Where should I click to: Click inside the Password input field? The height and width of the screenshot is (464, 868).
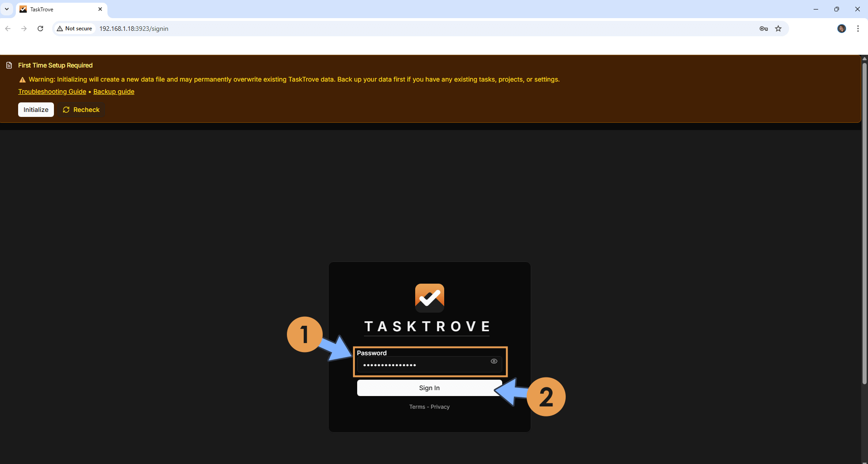point(422,365)
